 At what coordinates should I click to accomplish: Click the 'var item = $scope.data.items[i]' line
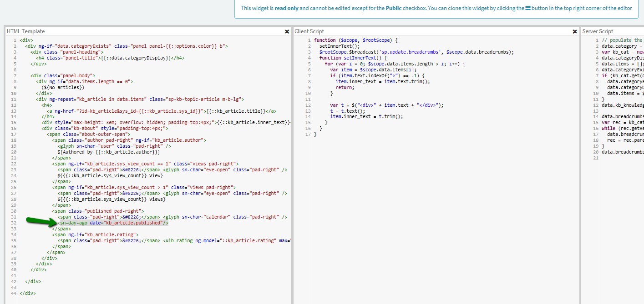pos(373,70)
